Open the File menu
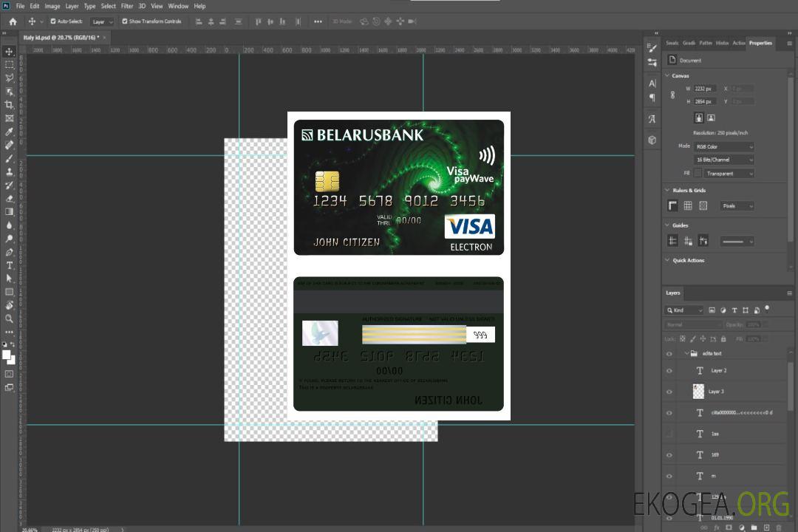 tap(21, 6)
